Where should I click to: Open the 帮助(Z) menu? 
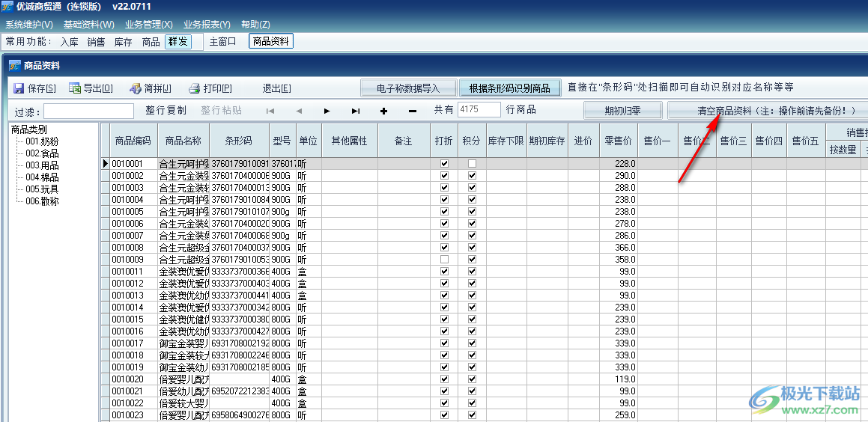pos(255,25)
